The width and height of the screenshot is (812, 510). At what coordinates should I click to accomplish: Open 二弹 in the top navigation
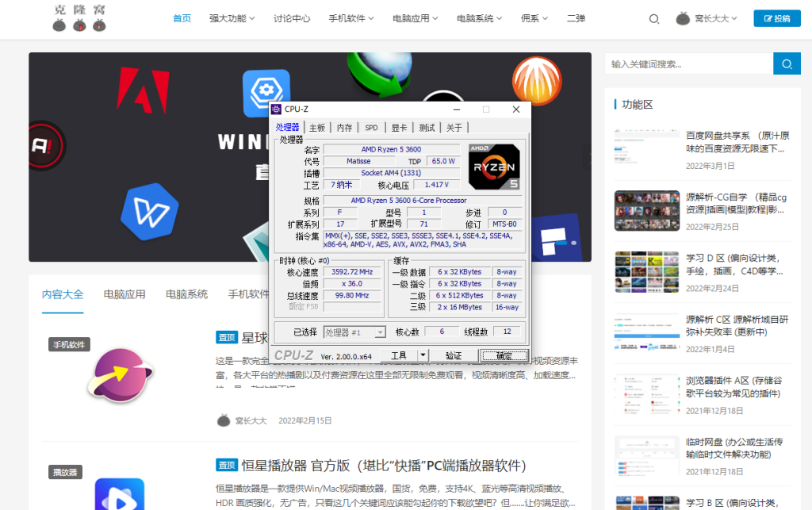point(576,18)
